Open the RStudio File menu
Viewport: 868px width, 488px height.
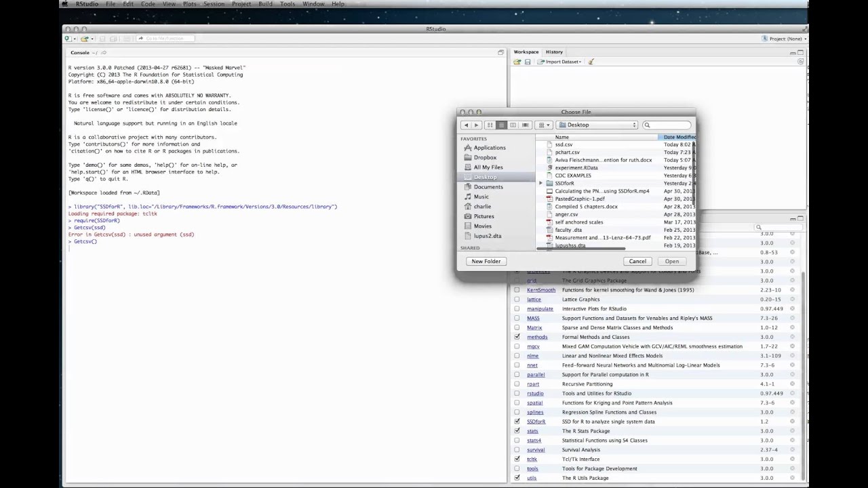click(x=111, y=4)
